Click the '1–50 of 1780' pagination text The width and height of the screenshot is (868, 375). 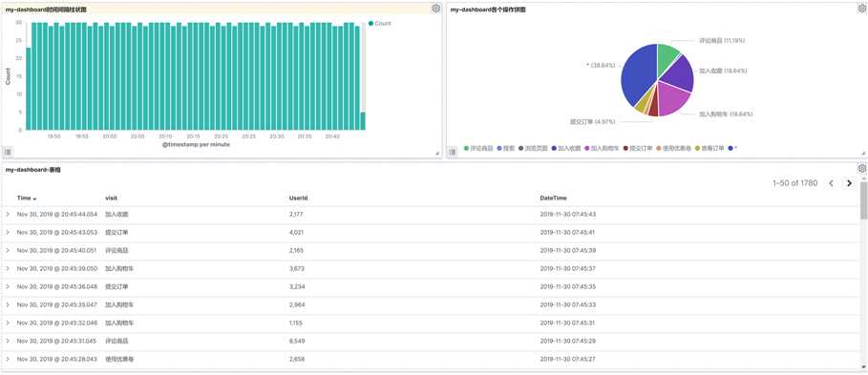(x=794, y=183)
